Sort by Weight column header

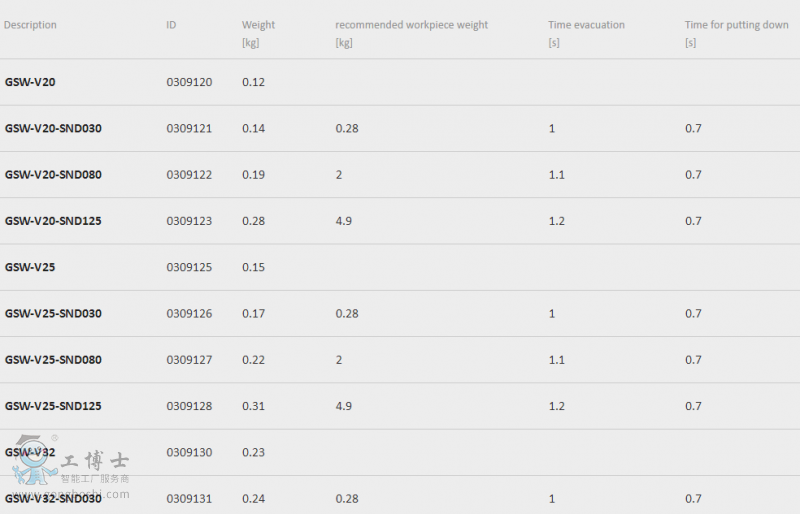258,25
